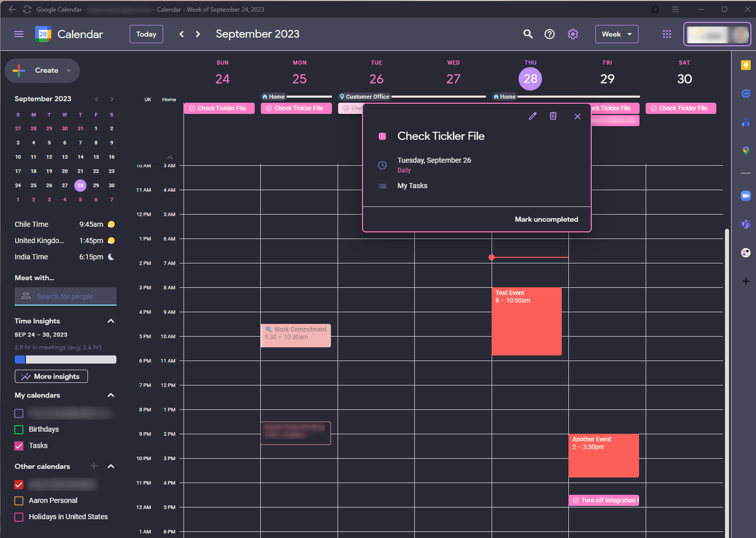The image size is (756, 538).
Task: Open the Week view dropdown
Action: pos(617,34)
